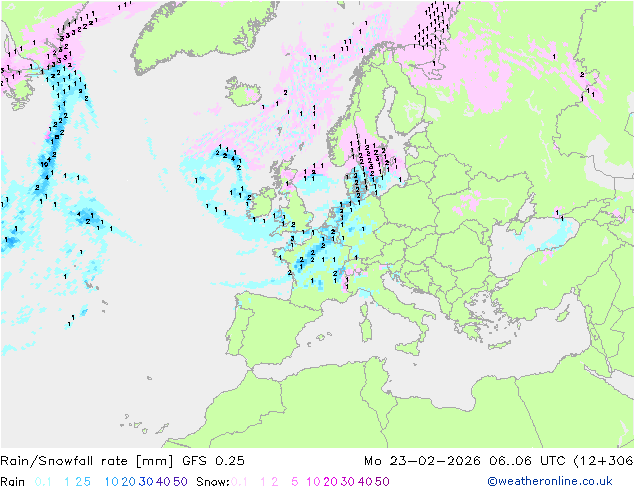The width and height of the screenshot is (634, 490).
Task: Pick the Snow 50 legend color value
Action: tap(382, 482)
